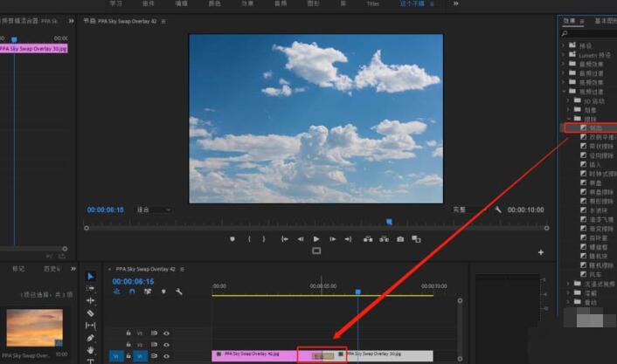Click the timeline wrench settings icon
Viewport: 617px width, 364px height.
click(178, 292)
